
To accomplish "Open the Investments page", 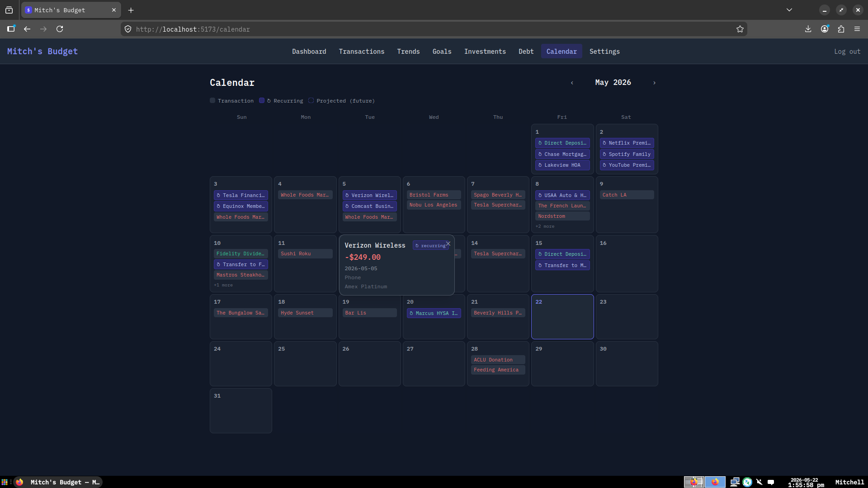I will (x=485, y=52).
